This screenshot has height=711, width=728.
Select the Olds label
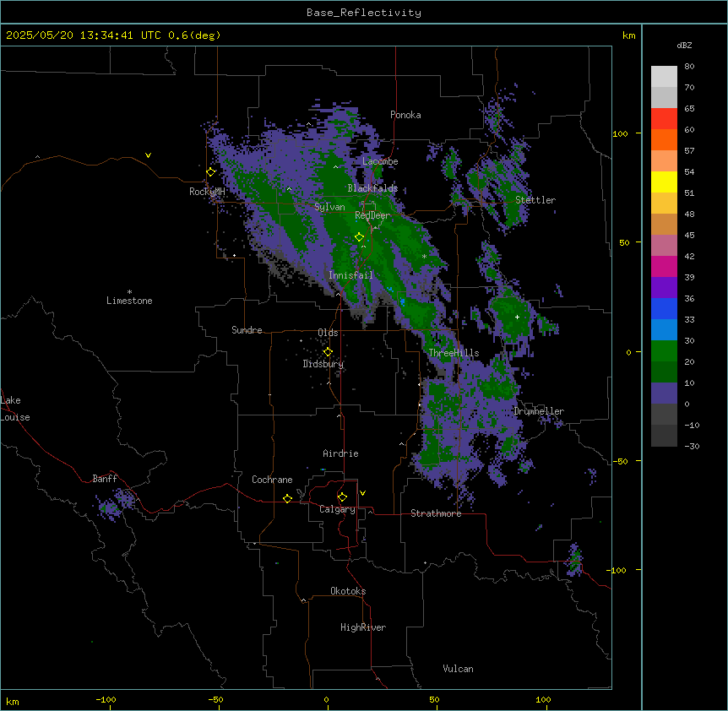tap(328, 333)
